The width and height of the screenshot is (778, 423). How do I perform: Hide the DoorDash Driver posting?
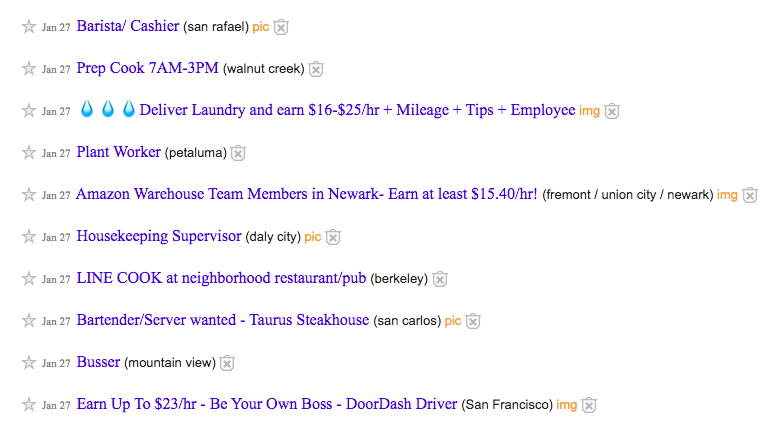[x=589, y=405]
